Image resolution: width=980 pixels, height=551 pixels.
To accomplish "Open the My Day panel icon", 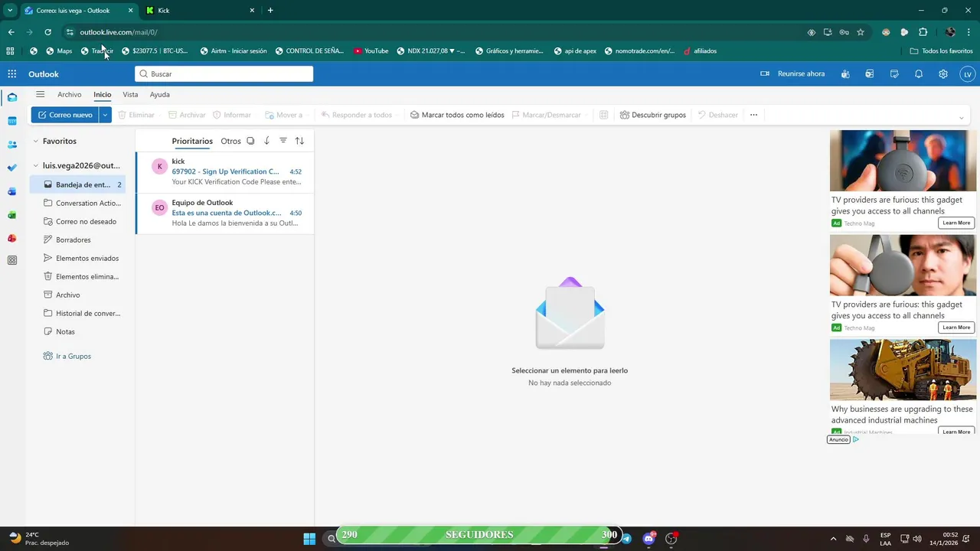I will 894,74.
